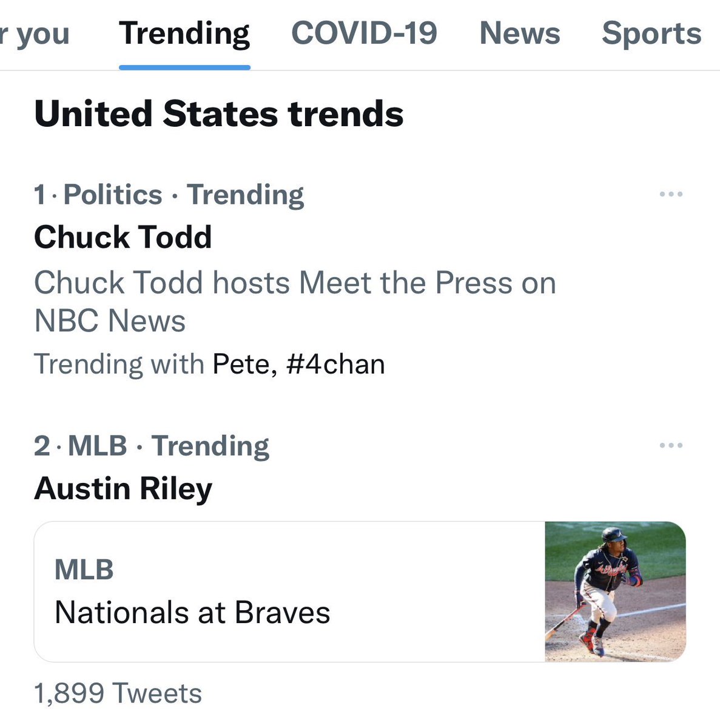This screenshot has width=720, height=728.
Task: Open the Chuck Todd trending topic
Action: pos(123,237)
